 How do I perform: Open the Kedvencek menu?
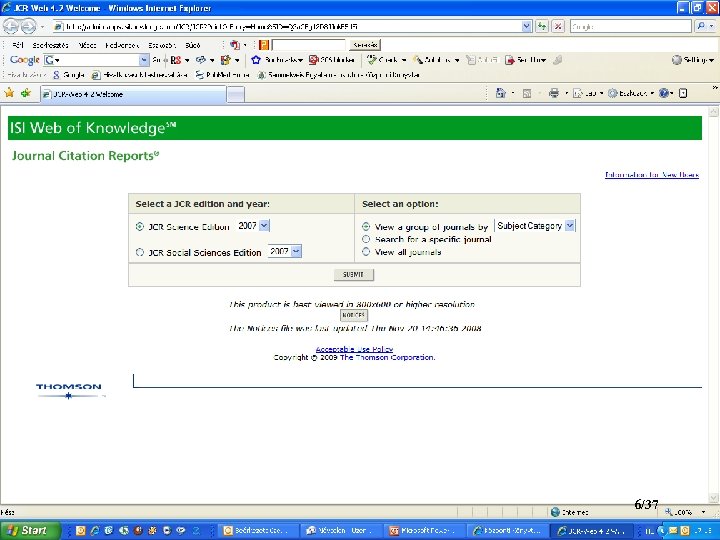(122, 45)
